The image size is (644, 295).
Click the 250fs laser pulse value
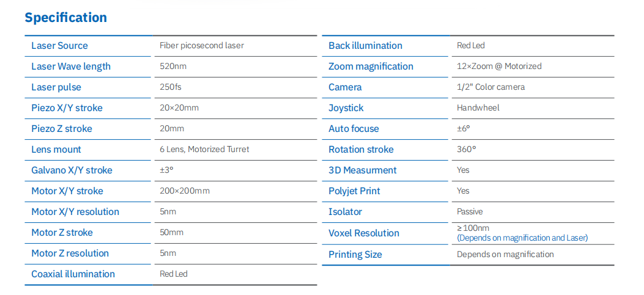pos(171,87)
